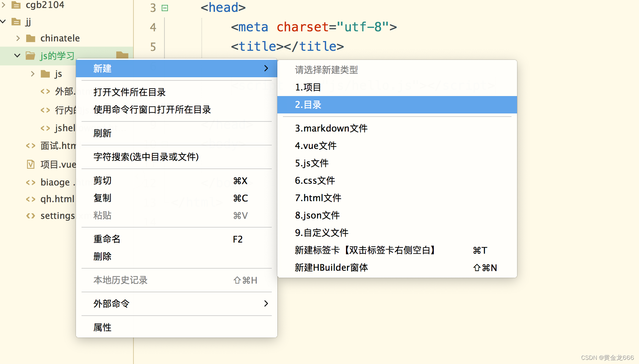The height and width of the screenshot is (364, 639).
Task: Collapse the code fold marker on line 3
Action: coord(165,8)
